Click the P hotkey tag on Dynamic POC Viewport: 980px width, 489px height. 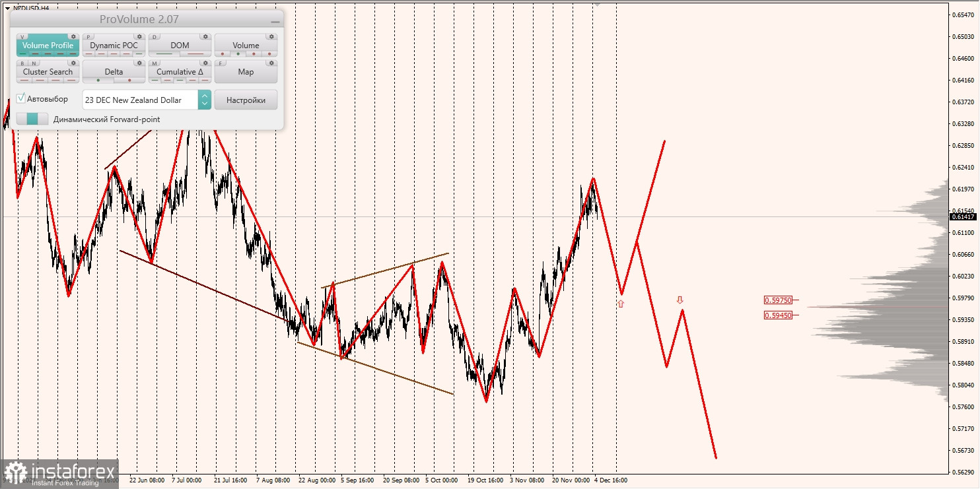pyautogui.click(x=88, y=37)
